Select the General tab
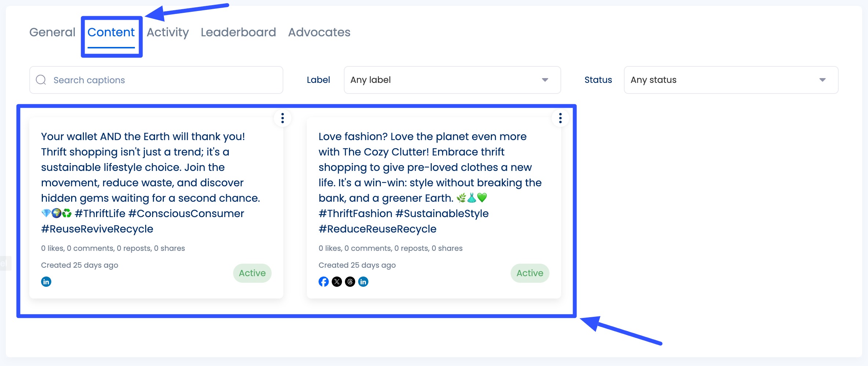Viewport: 868px width, 366px height. pyautogui.click(x=52, y=32)
